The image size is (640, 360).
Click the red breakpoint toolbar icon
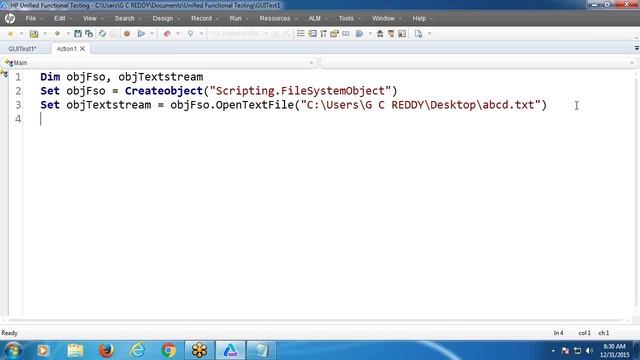coord(167,34)
